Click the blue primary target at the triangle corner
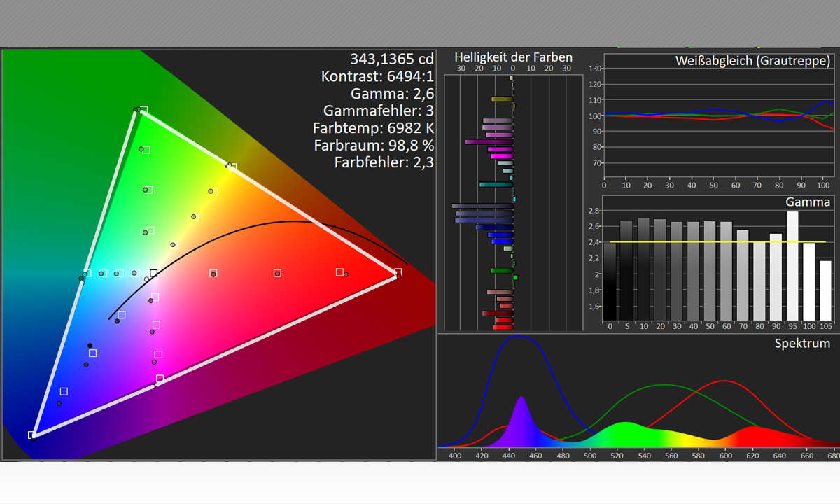The width and height of the screenshot is (840, 504). click(x=32, y=435)
